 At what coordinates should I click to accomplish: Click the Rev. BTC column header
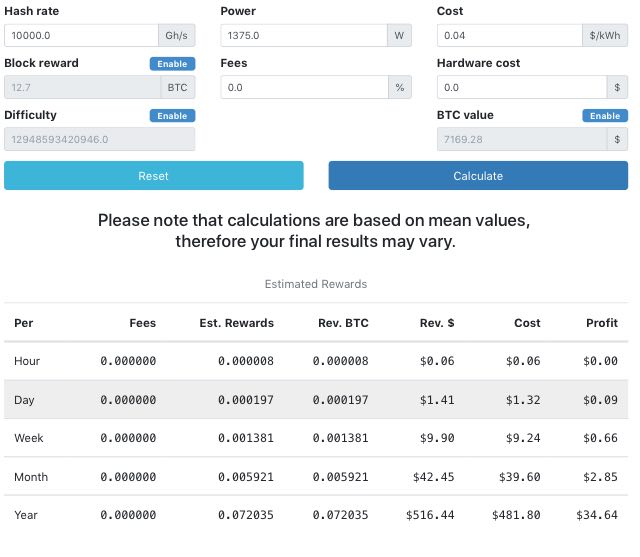click(343, 323)
